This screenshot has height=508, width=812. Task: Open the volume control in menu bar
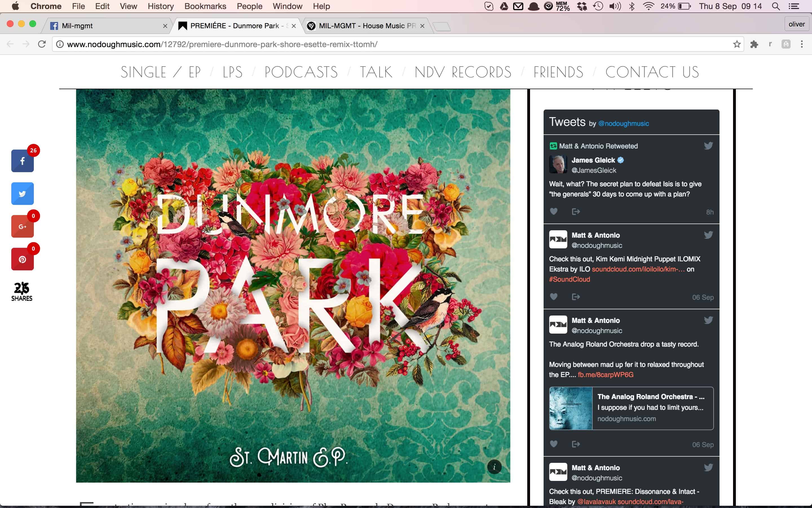615,6
